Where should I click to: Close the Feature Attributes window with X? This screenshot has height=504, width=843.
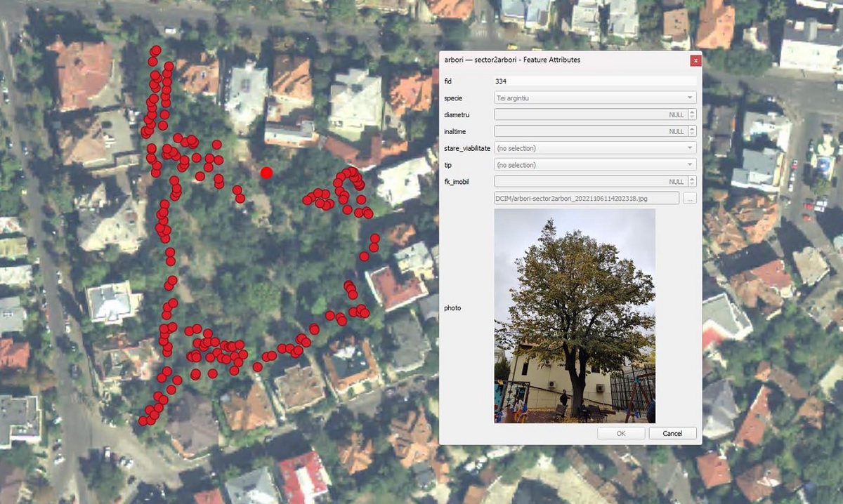tap(695, 60)
